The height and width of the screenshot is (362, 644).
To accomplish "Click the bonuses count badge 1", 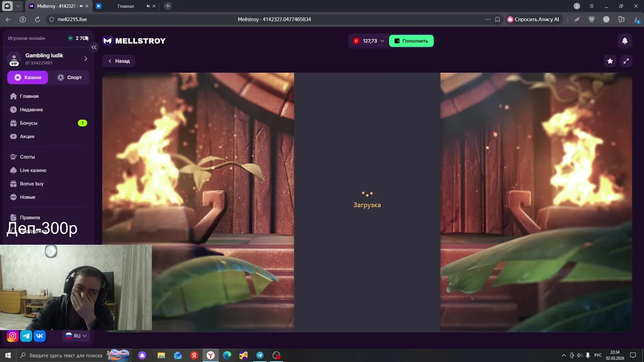I will pos(83,123).
